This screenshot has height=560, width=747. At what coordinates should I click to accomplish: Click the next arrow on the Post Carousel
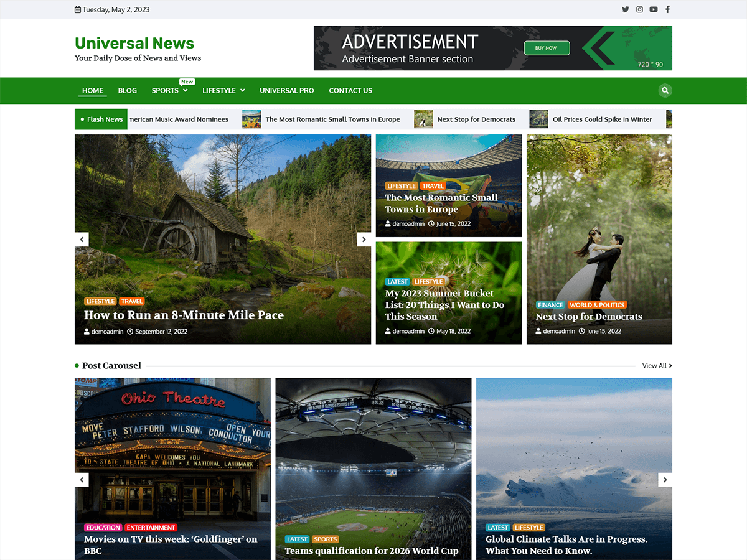point(665,480)
